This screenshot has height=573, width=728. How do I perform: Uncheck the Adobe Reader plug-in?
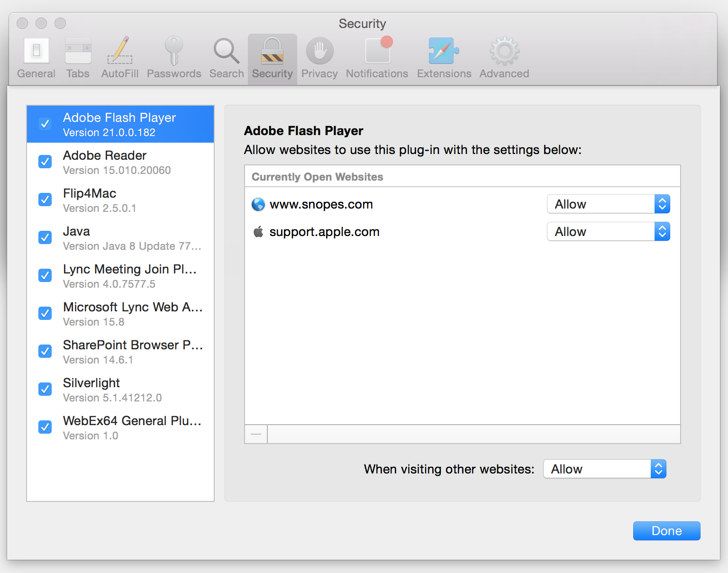coord(45,162)
